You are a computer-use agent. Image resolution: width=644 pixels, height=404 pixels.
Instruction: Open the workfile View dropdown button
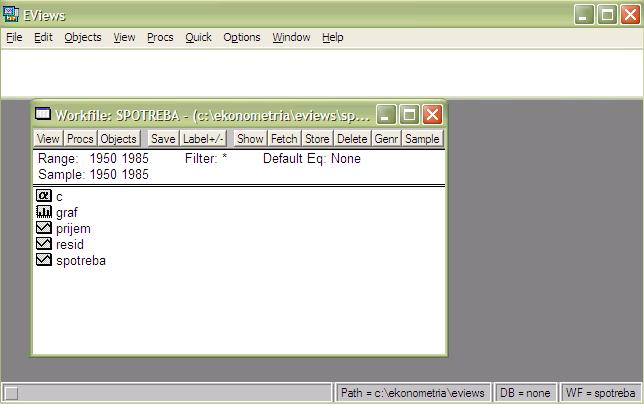48,139
